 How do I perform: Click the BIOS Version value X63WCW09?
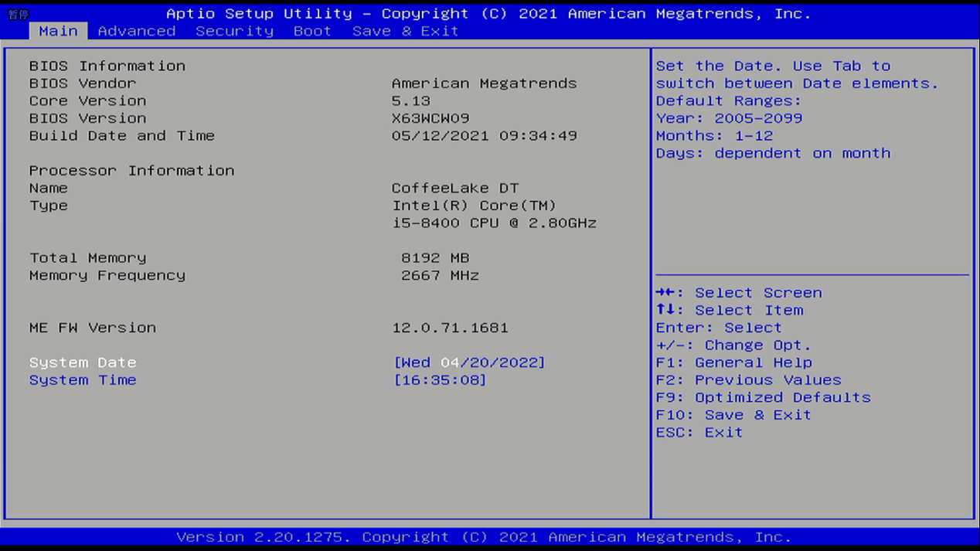[430, 118]
